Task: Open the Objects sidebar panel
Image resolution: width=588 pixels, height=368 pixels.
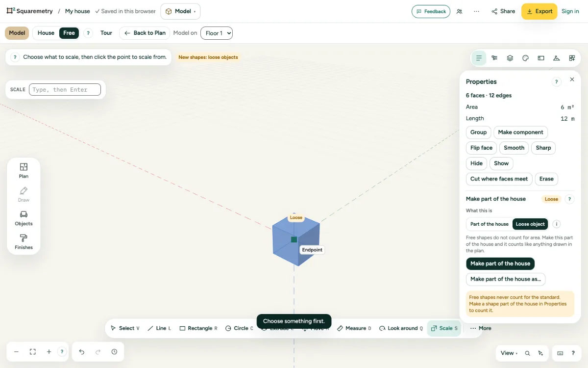Action: 24,218
